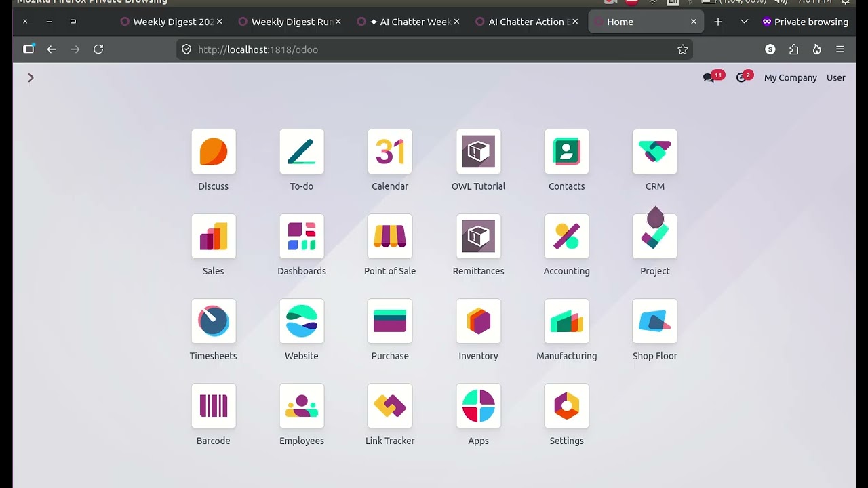Open the Accounting app
The width and height of the screenshot is (868, 488).
567,237
